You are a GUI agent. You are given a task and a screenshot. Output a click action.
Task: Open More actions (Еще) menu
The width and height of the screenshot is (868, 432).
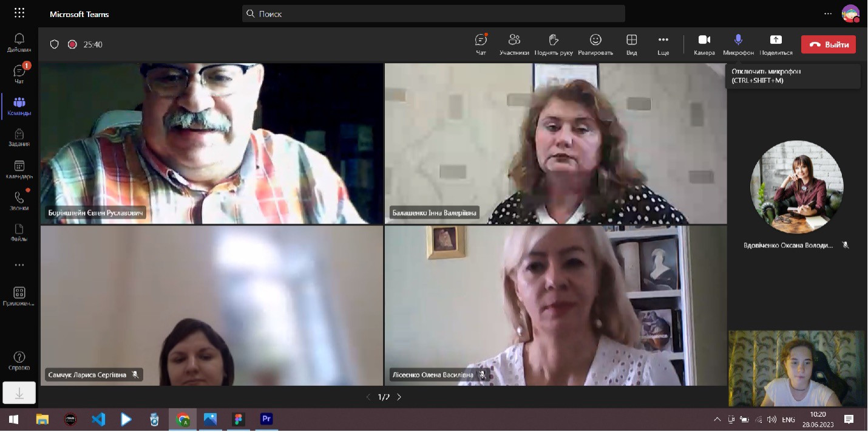663,44
